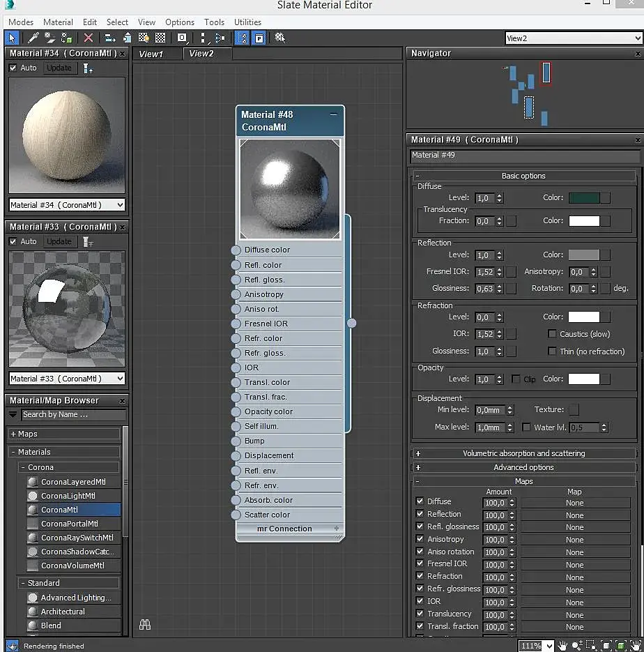Enable Caustics (slow) checkbox

pos(552,334)
